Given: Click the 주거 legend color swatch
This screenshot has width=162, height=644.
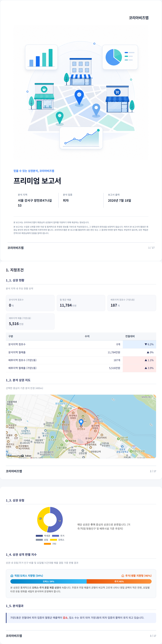Looking at the screenshot, I should coord(55,536).
